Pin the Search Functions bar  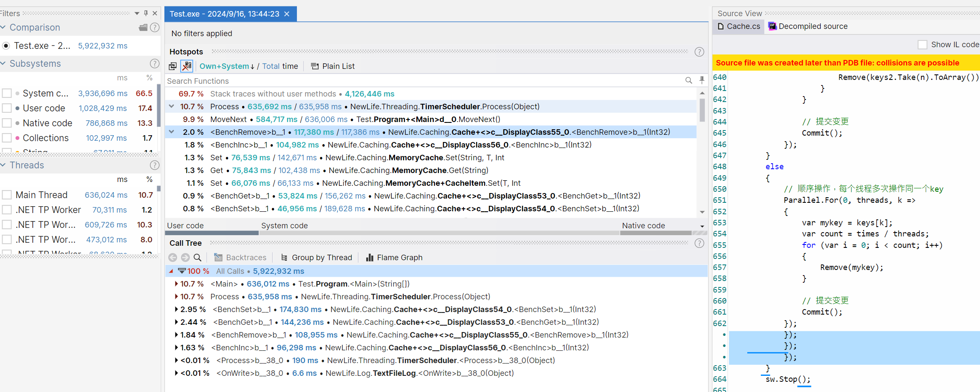click(702, 80)
